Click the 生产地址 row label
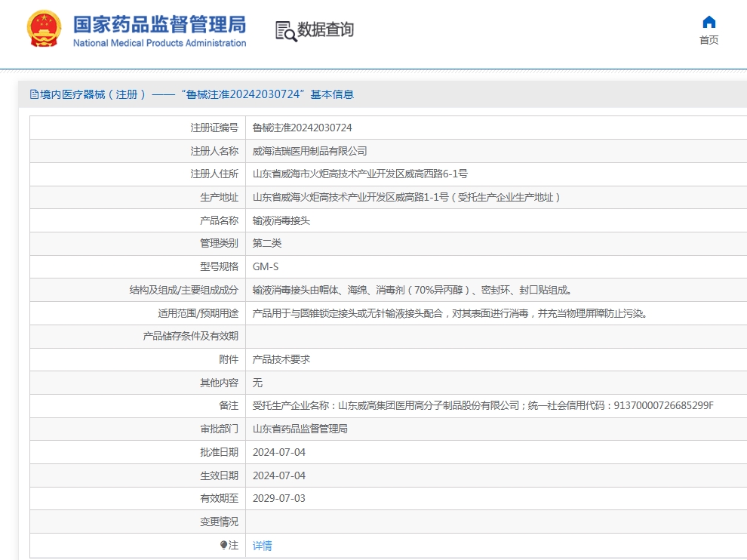 click(219, 197)
